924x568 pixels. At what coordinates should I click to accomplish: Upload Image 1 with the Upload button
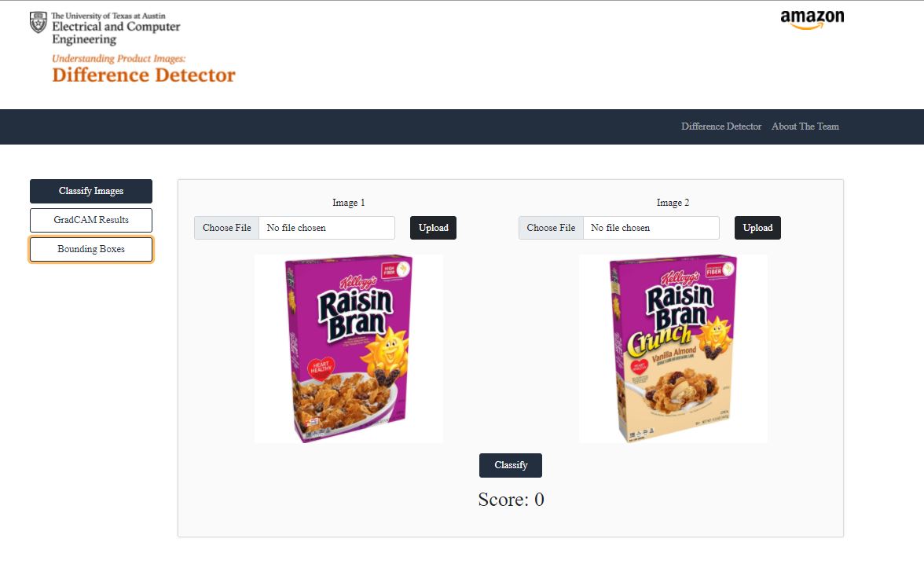(x=433, y=228)
